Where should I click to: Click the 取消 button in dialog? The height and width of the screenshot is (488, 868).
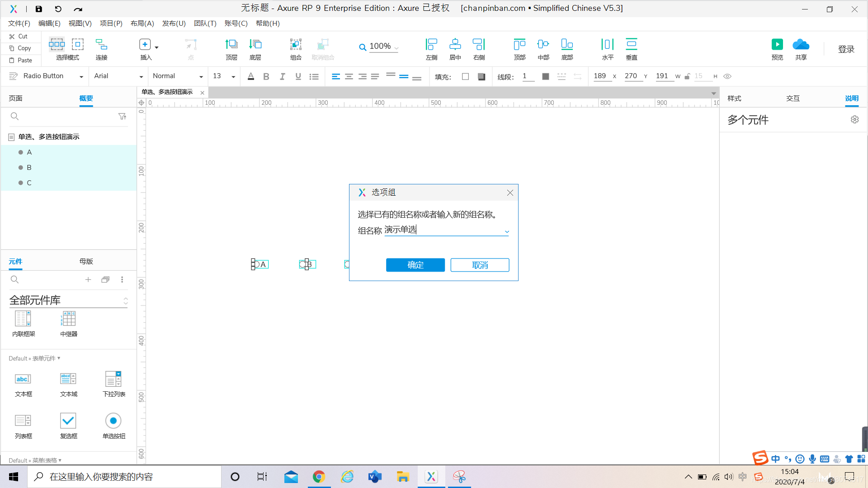[480, 265]
